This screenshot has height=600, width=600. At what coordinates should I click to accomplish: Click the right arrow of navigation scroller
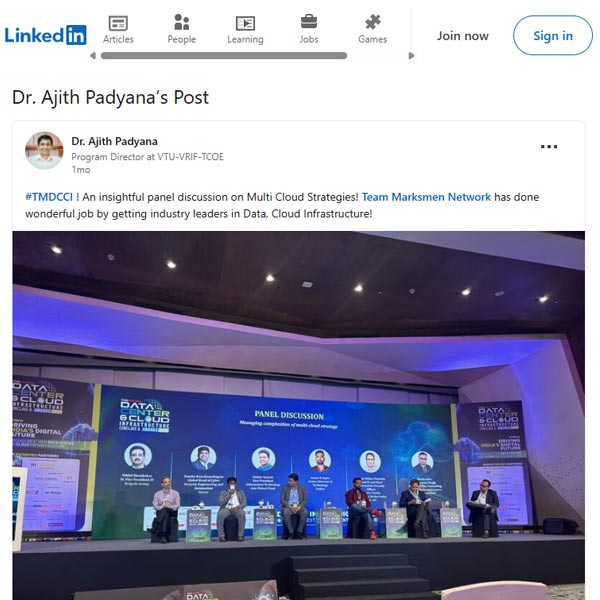(411, 56)
